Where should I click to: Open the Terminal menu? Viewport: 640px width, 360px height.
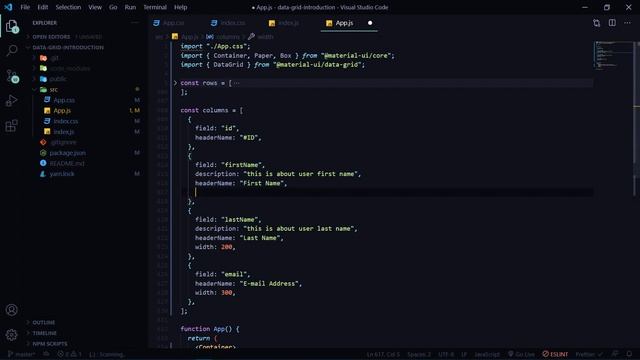[155, 7]
